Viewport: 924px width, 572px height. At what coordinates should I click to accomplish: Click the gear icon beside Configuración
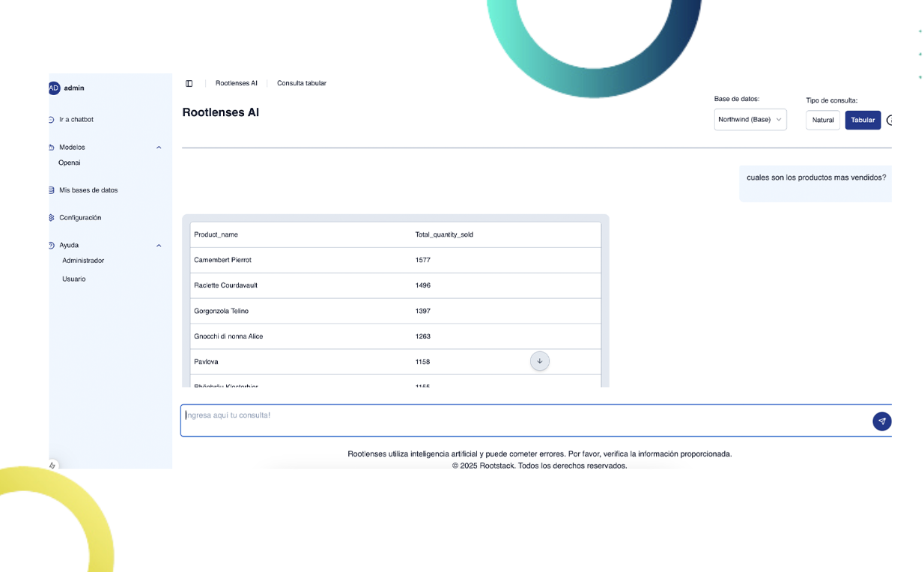tap(52, 218)
